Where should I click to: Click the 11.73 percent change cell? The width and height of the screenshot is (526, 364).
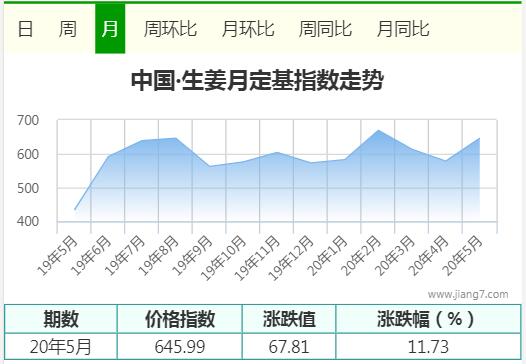428,347
